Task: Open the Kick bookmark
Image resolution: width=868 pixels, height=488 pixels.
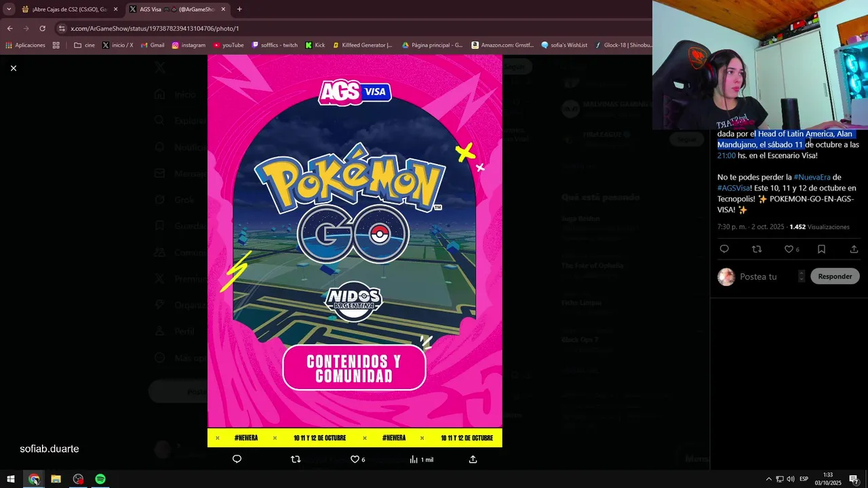Action: pos(315,45)
